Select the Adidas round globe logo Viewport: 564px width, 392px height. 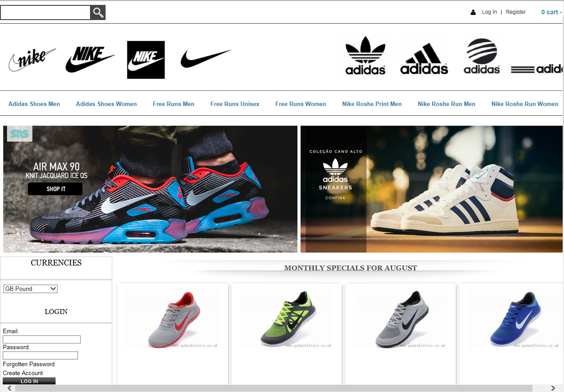tap(482, 56)
